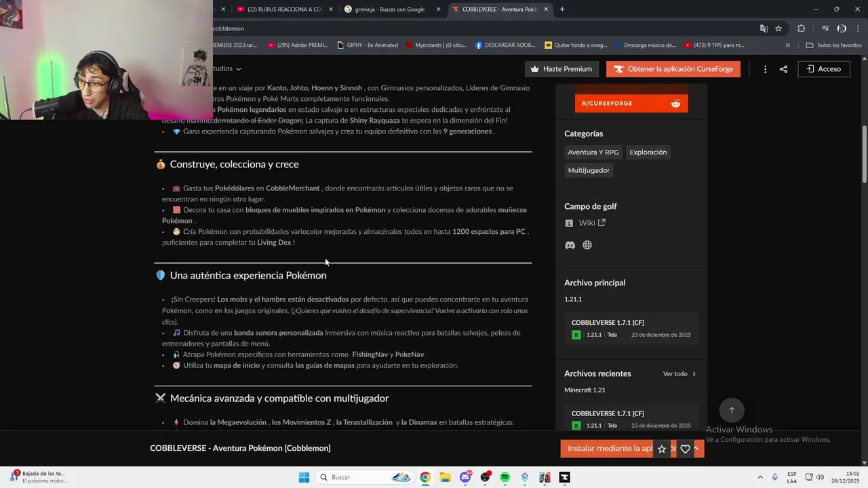Open the CurseForge app in taskbar
Image resolution: width=868 pixels, height=488 pixels.
pyautogui.click(x=564, y=477)
